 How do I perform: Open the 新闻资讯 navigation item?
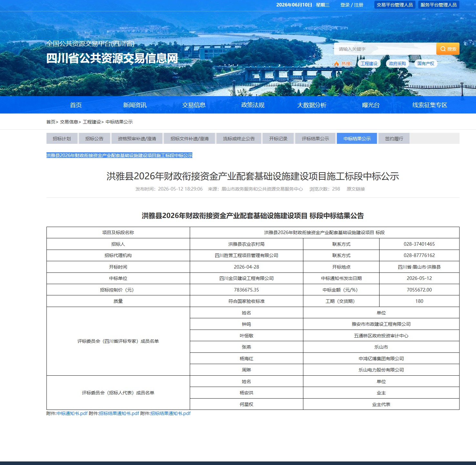pyautogui.click(x=135, y=105)
